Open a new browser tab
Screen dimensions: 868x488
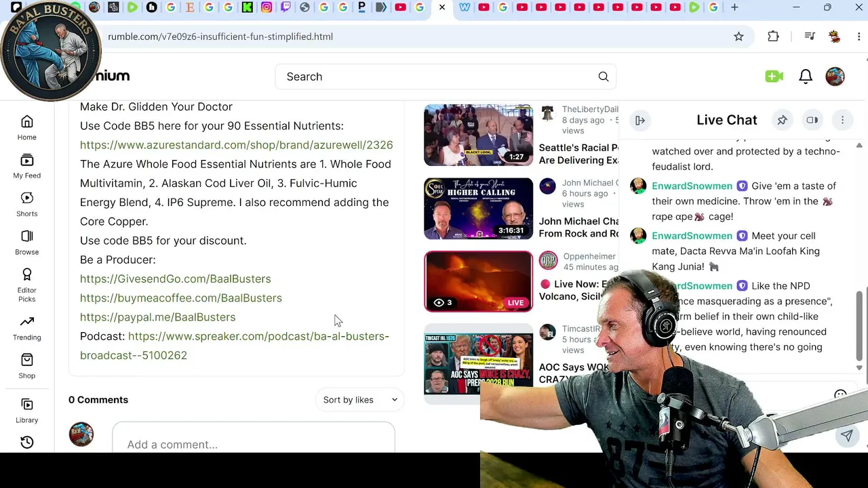[x=734, y=7]
